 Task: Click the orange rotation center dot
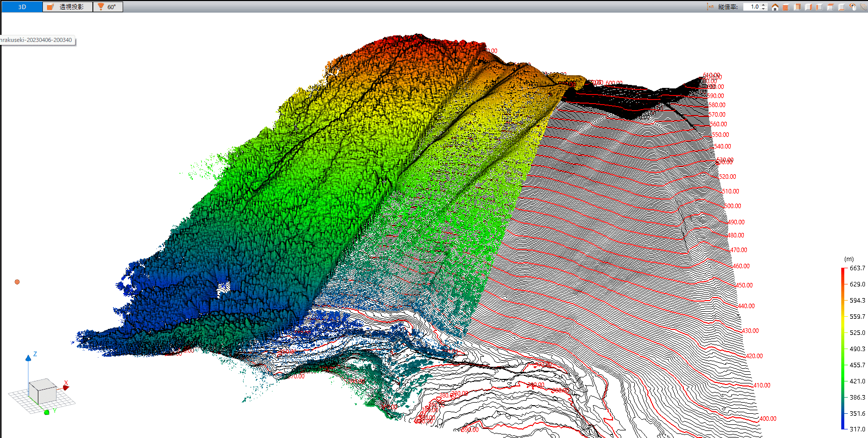click(x=17, y=282)
